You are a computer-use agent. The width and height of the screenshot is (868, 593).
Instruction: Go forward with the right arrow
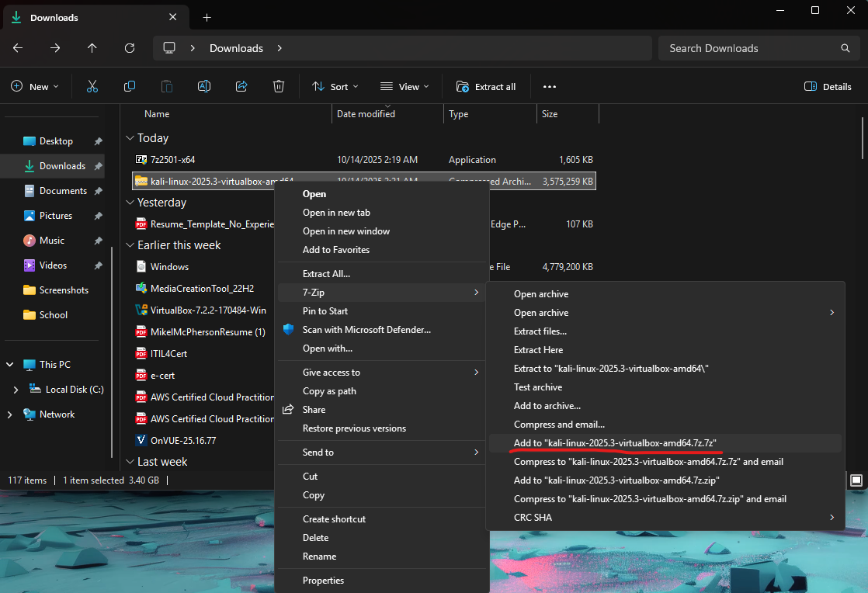55,48
